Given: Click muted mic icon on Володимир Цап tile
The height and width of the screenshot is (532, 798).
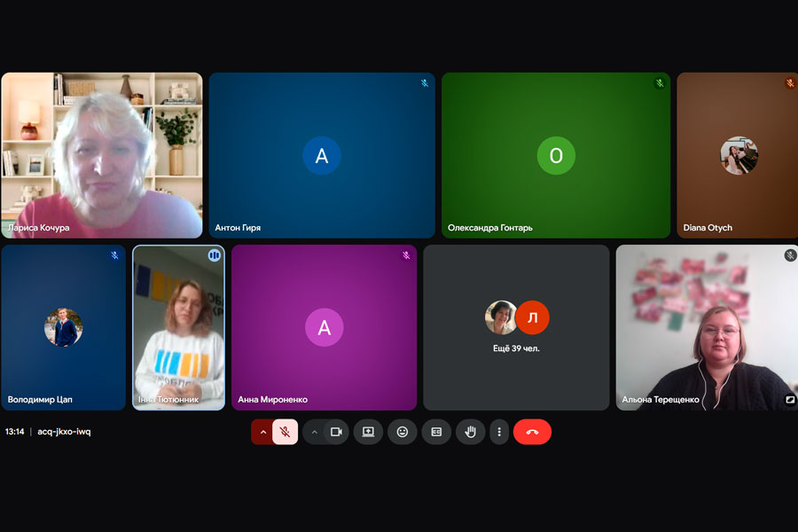Looking at the screenshot, I should tap(114, 255).
